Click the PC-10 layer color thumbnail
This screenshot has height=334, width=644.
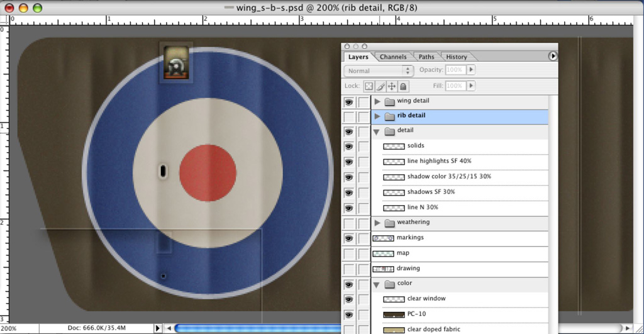coord(394,315)
